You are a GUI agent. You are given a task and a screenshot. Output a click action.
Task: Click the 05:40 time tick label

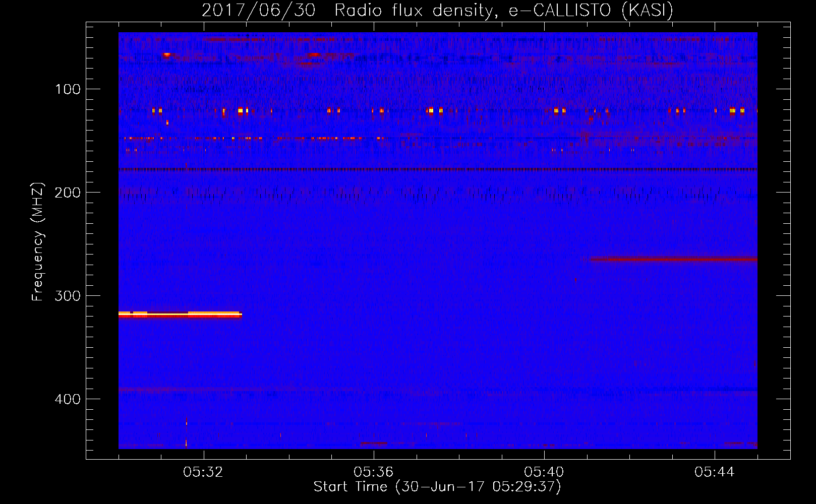click(544, 472)
